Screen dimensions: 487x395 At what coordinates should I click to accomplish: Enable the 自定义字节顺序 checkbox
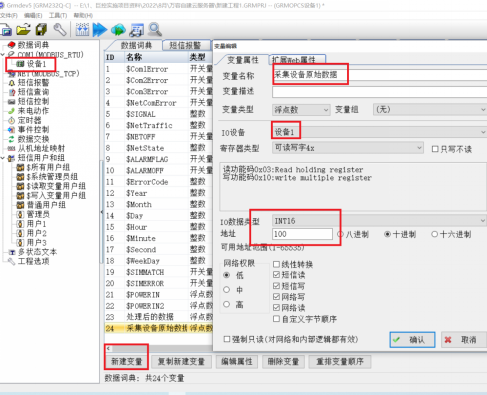pos(276,319)
